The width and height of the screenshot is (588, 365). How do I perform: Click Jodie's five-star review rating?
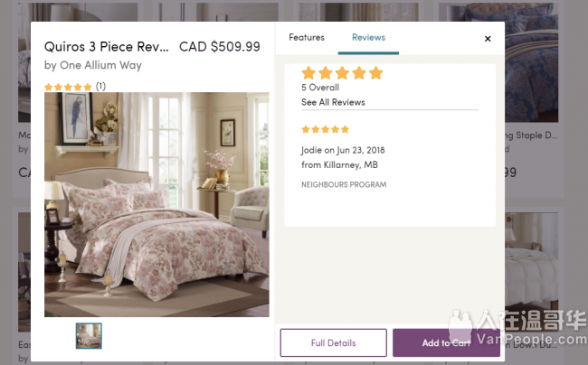point(325,129)
